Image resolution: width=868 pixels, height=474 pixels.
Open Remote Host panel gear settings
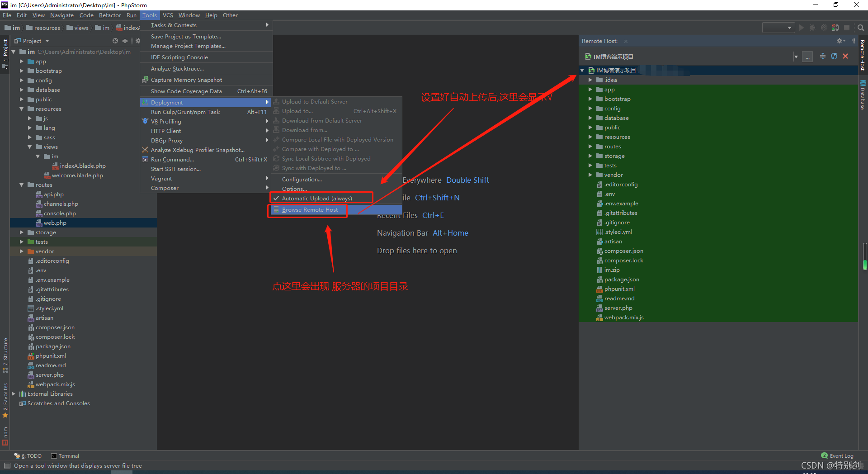coord(840,41)
